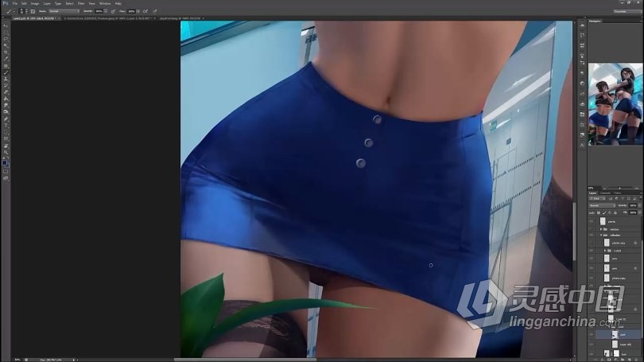Viewport: 644px width, 362px height.
Task: Expand the window layer group
Action: coord(601,229)
